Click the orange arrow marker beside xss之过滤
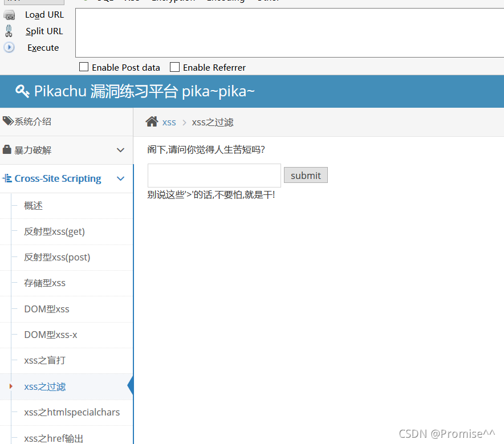504x444 pixels. 11,386
